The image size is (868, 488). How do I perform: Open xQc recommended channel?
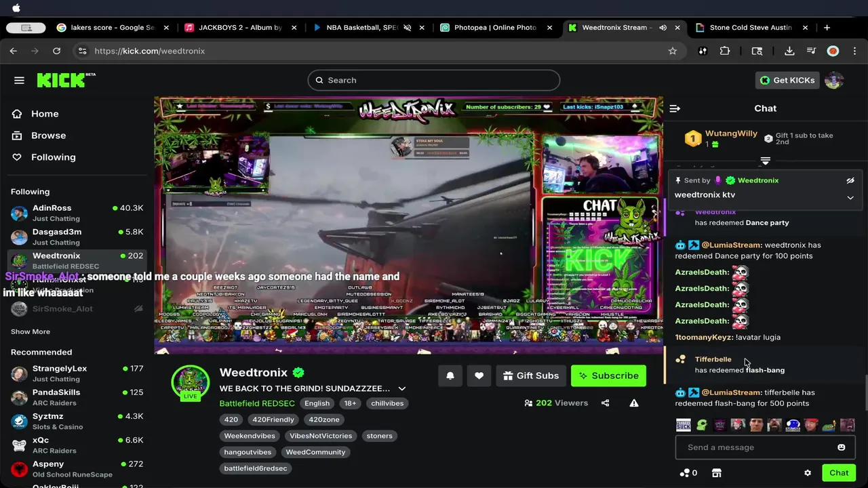[77, 445]
